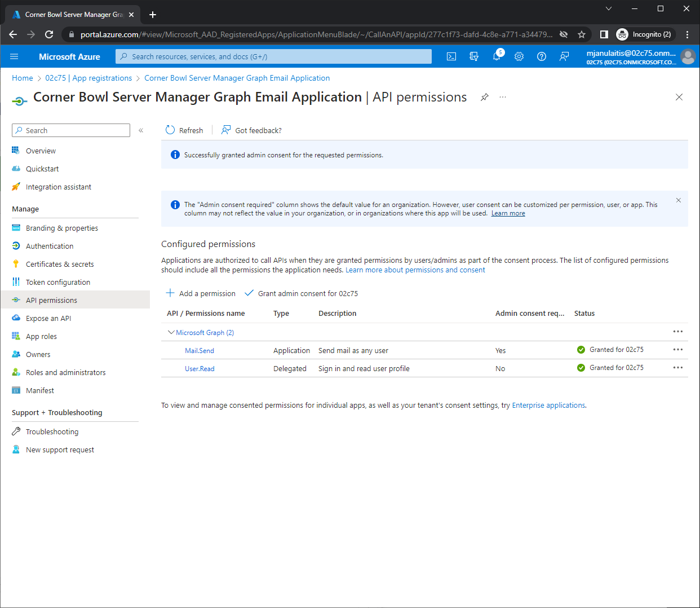Open the Azure portal hamburger menu

[x=14, y=56]
